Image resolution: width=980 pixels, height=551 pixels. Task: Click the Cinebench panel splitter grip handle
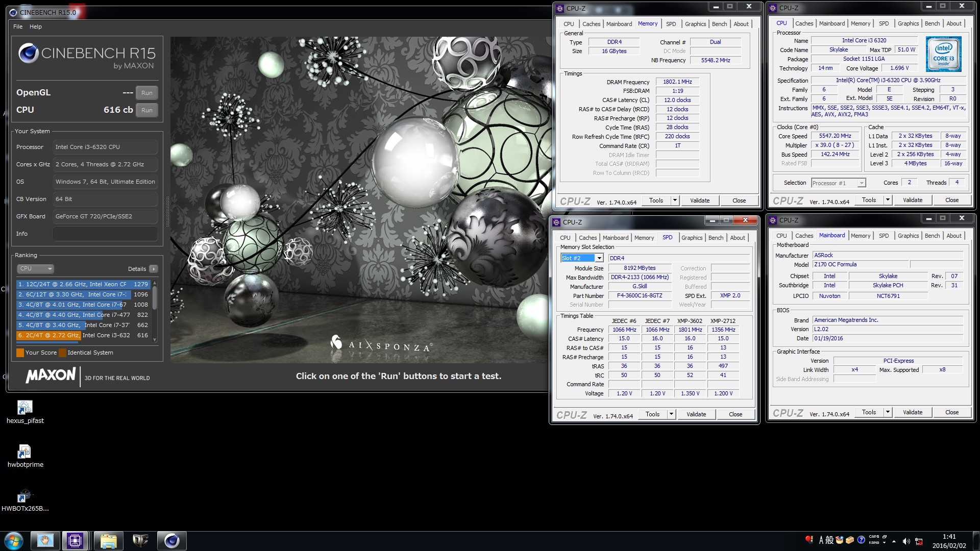point(167,212)
